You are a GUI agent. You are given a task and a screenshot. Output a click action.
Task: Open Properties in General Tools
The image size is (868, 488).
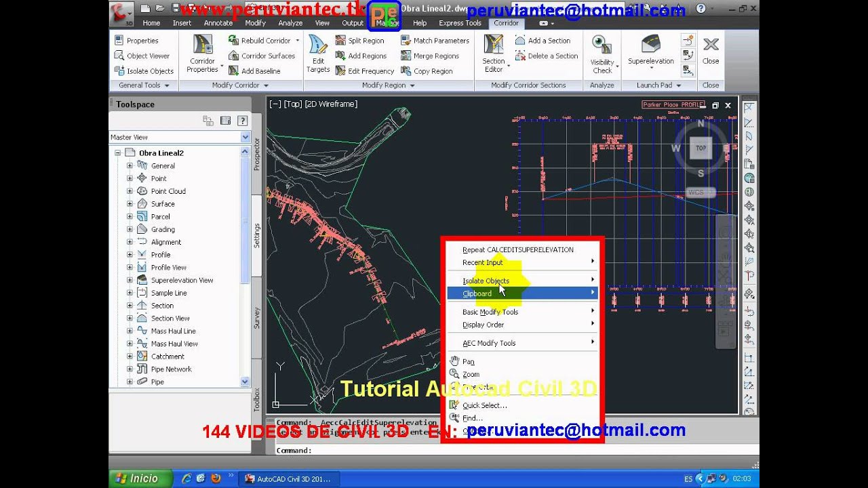click(136, 41)
